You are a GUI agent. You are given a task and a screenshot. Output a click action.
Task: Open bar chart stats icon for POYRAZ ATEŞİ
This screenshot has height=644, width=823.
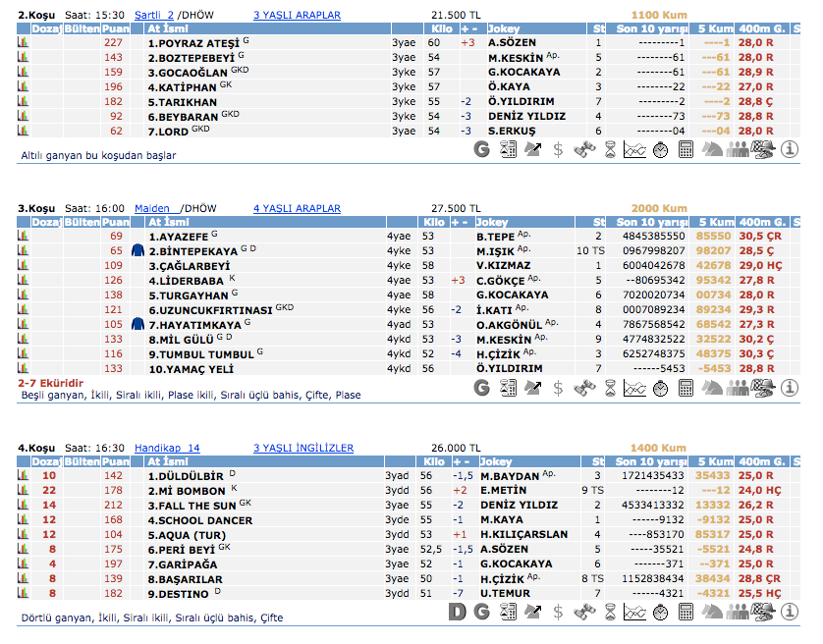click(x=23, y=43)
